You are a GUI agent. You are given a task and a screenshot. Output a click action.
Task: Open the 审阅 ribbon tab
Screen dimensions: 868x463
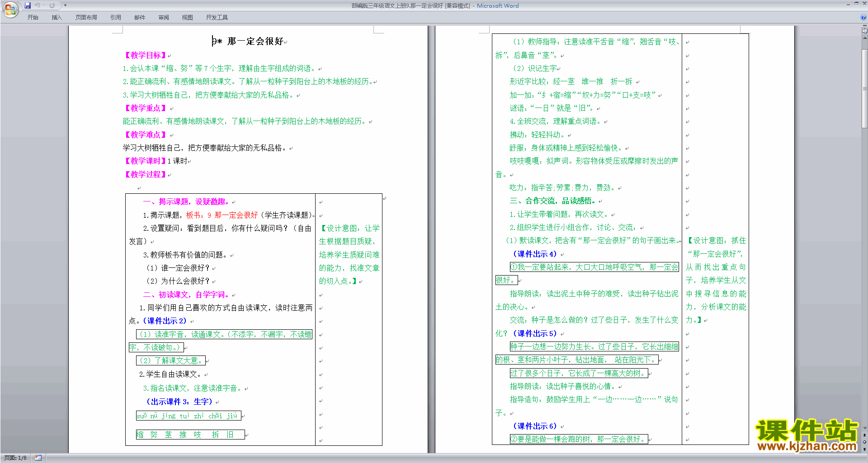[164, 18]
